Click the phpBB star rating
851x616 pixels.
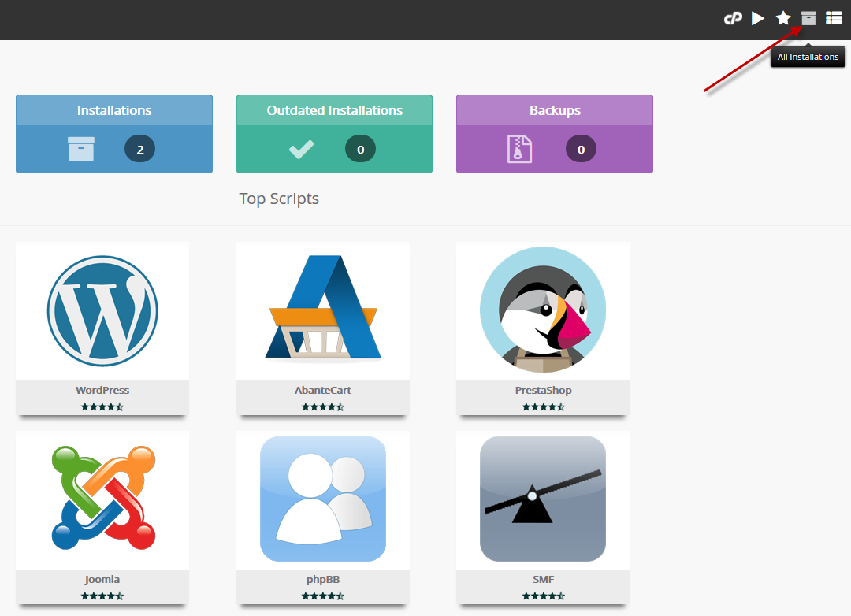323,596
